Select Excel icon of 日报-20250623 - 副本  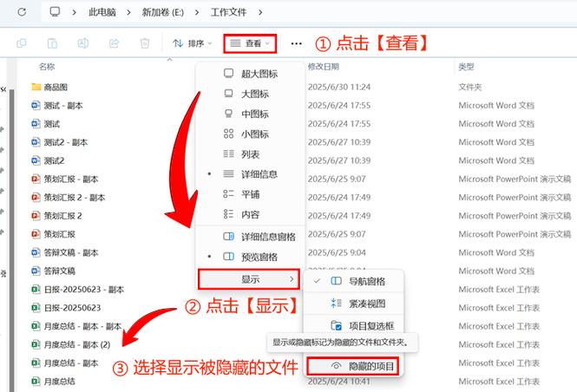36,290
